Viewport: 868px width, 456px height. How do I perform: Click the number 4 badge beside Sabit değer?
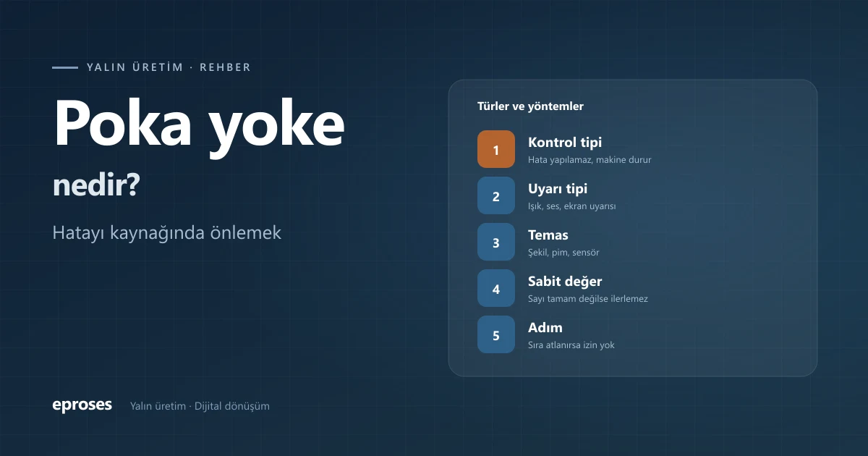tap(496, 288)
